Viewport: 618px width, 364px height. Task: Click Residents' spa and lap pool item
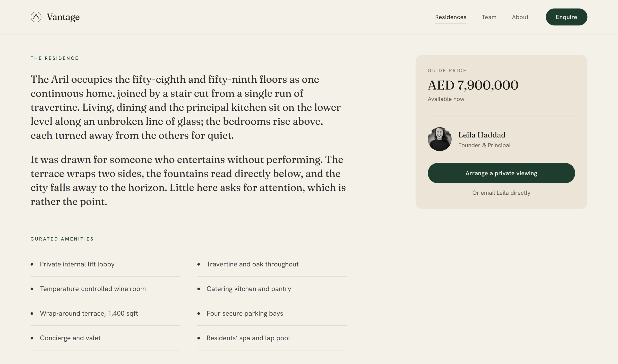tap(272, 338)
